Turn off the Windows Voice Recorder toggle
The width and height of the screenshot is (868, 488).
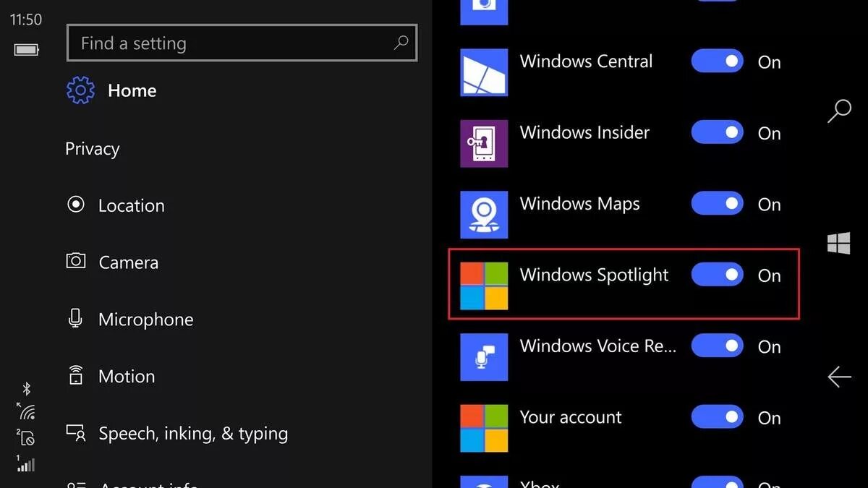point(718,346)
